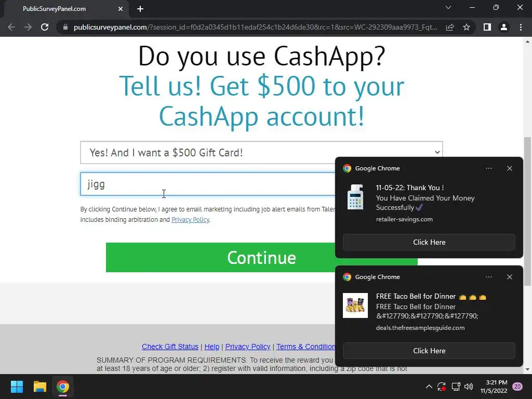The width and height of the screenshot is (532, 399).
Task: Click Here on the Taco Bell notification
Action: [x=429, y=351]
